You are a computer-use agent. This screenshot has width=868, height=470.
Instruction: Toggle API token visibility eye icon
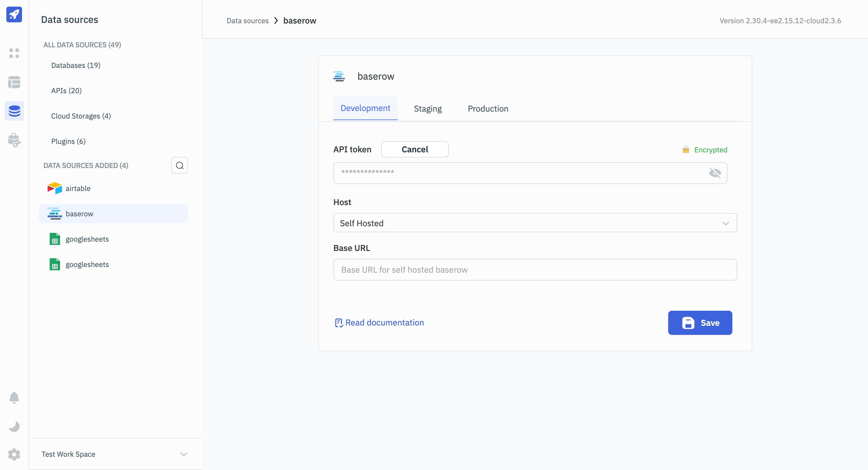[x=715, y=173]
